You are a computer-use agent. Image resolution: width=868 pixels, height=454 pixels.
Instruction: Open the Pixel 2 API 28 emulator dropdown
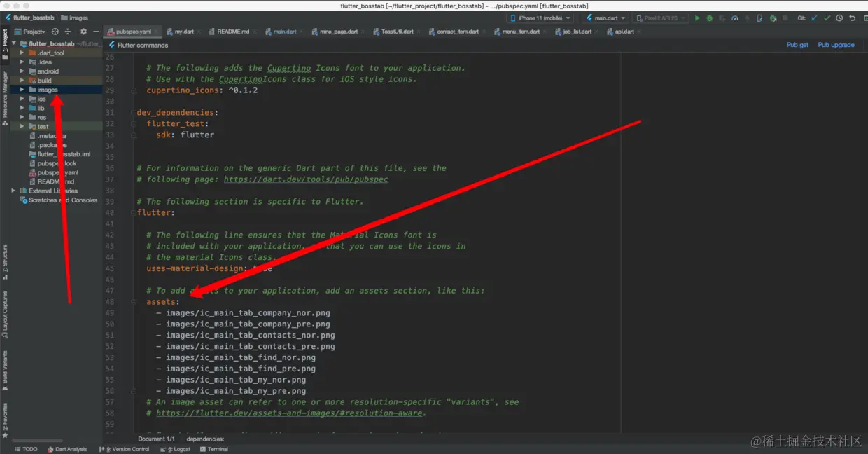661,18
